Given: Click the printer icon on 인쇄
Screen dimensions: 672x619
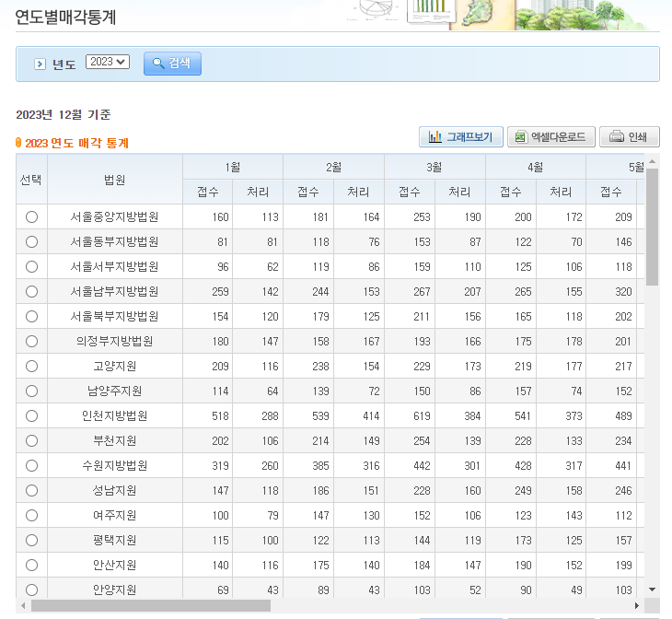Looking at the screenshot, I should tap(617, 137).
